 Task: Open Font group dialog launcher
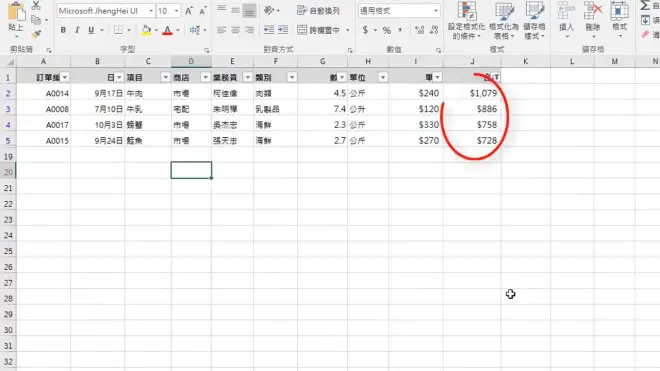[x=207, y=51]
